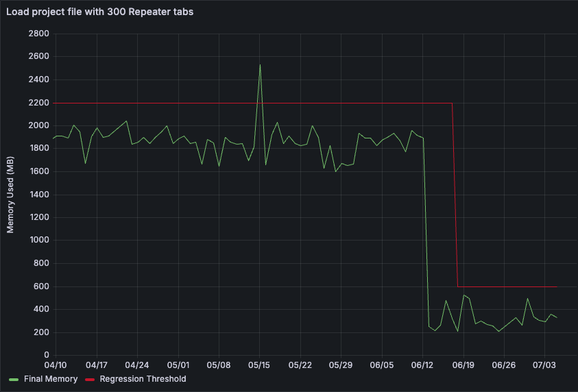Click the Memory Used (MB) axis label
Viewport: 578px width, 392px height.
pyautogui.click(x=10, y=195)
